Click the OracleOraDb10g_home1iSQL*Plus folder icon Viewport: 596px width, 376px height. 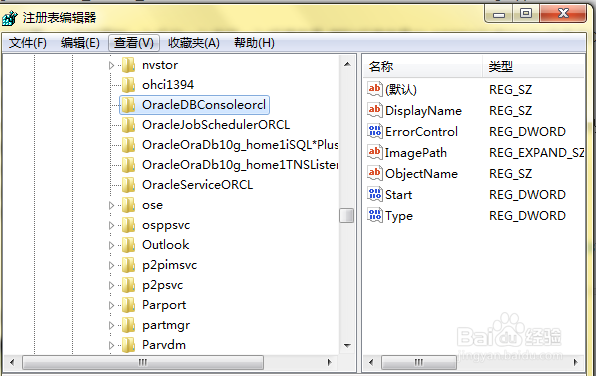[128, 145]
